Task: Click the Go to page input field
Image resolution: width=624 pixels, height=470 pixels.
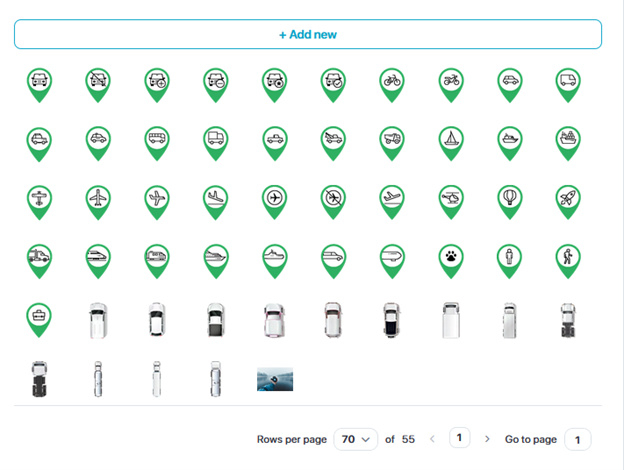Action: pos(578,439)
